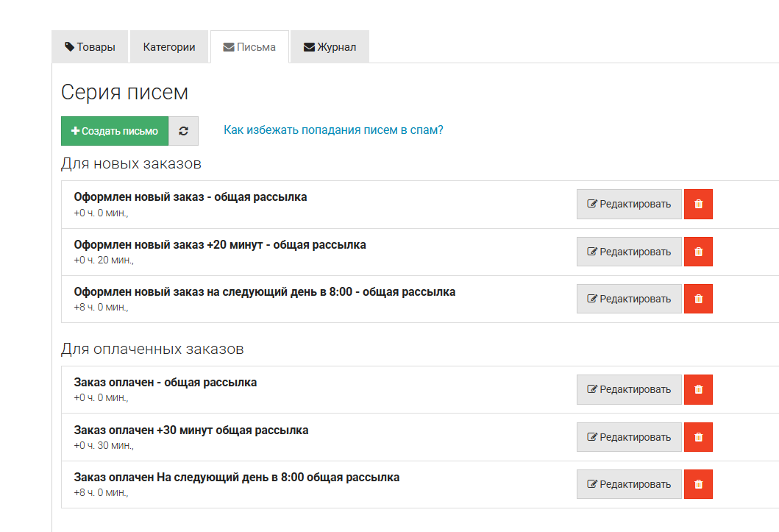
Task: Open 'Как избежать попадания писем в спам?' link
Action: click(333, 130)
